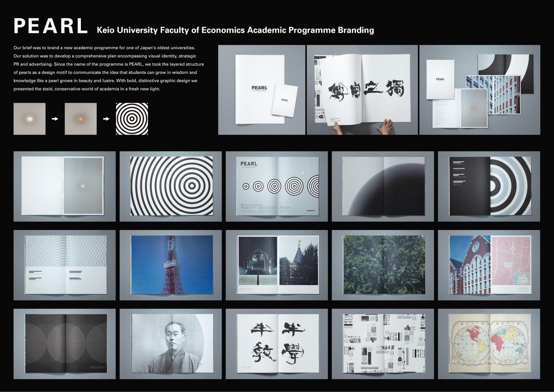Open the vintage two-hemisphere world map spread

pos(489,344)
